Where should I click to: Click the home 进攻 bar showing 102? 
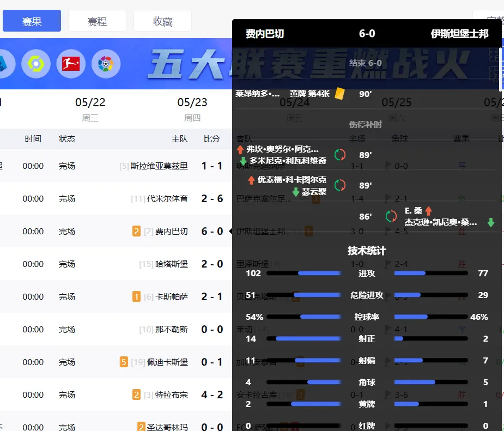click(303, 273)
